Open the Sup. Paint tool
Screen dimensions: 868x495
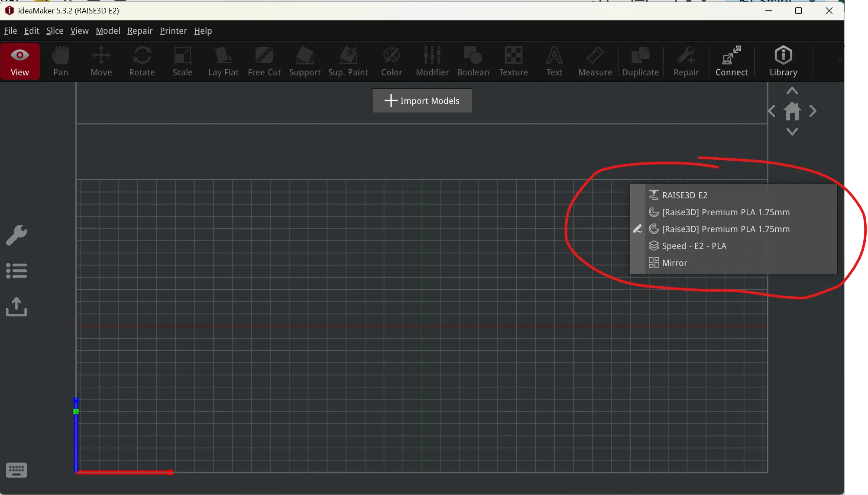pyautogui.click(x=348, y=61)
